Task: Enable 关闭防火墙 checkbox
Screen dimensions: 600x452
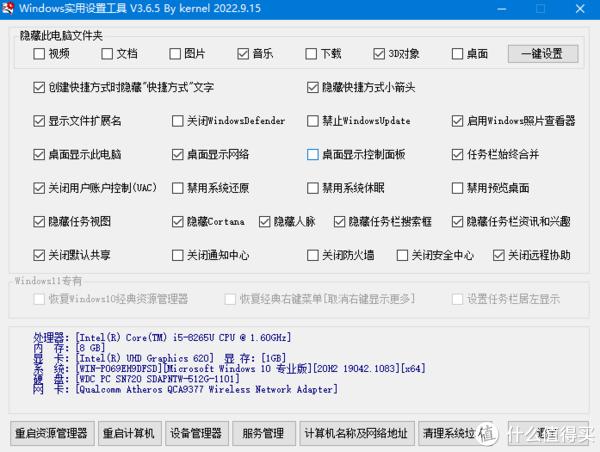Action: (313, 255)
